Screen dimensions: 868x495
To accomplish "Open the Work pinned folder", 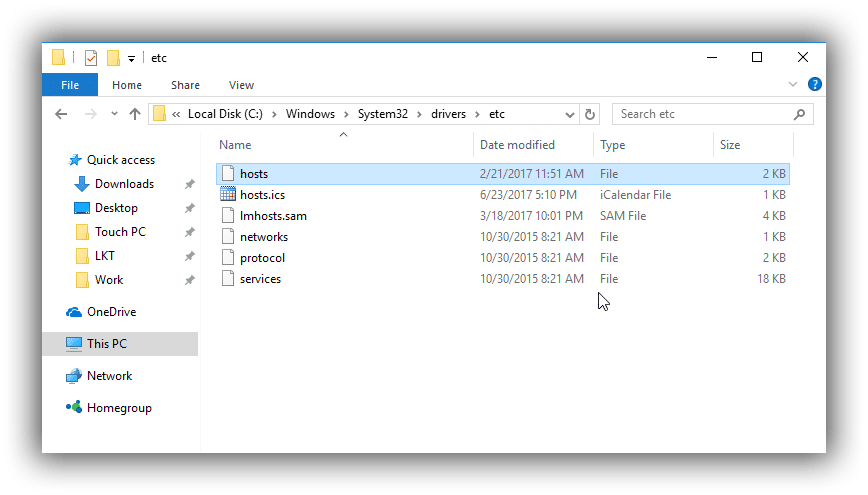I will 109,280.
